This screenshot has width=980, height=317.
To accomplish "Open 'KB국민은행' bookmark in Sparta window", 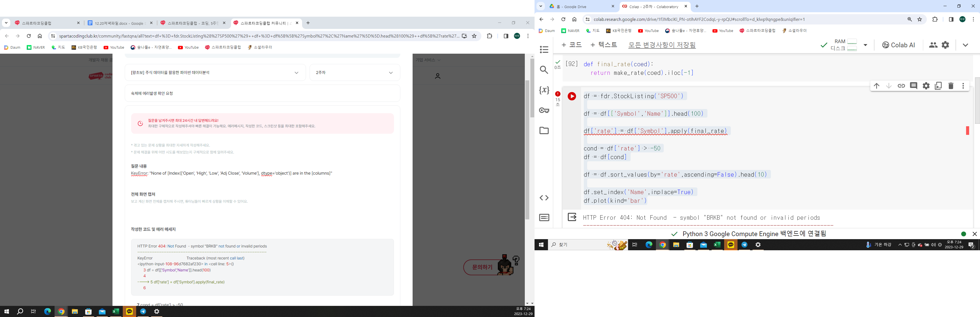I will [x=84, y=48].
